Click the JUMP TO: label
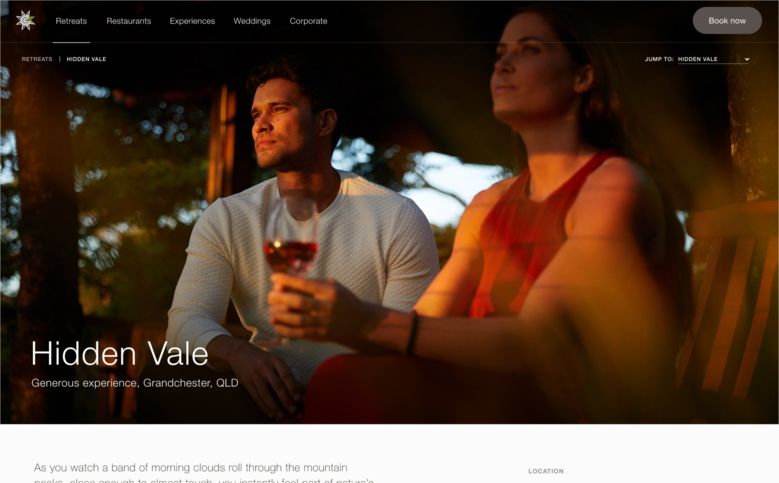The width and height of the screenshot is (779, 483). coord(659,59)
